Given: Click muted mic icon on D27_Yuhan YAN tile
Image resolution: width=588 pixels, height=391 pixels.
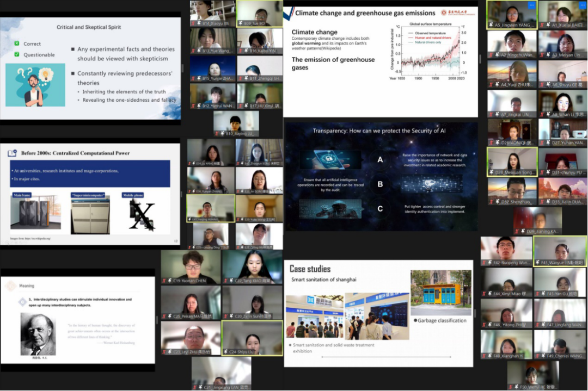Looking at the screenshot, I should [x=542, y=144].
